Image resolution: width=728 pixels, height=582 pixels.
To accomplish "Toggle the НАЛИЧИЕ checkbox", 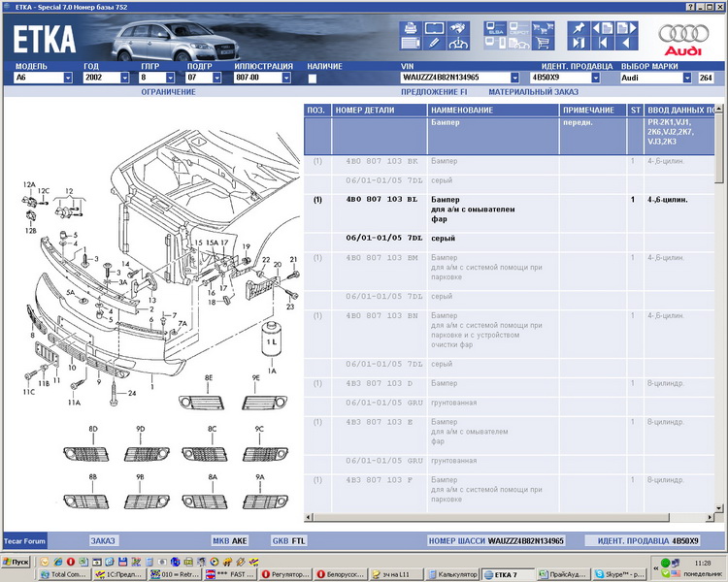I will point(313,79).
